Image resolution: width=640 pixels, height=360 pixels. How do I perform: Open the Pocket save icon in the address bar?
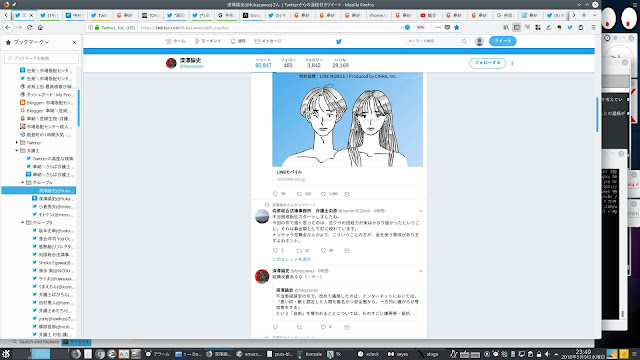[x=447, y=27]
